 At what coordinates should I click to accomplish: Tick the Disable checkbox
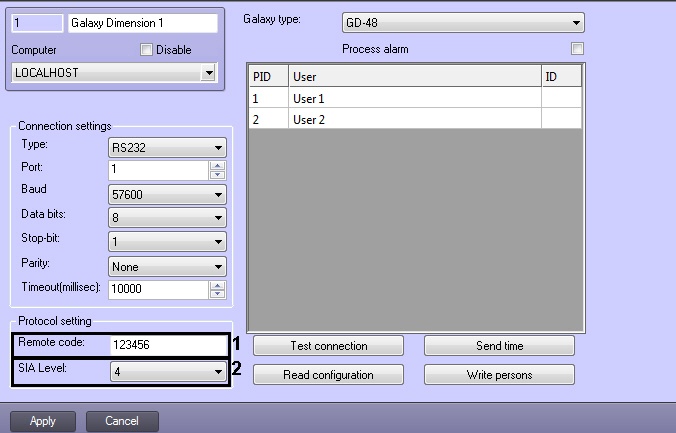point(146,50)
